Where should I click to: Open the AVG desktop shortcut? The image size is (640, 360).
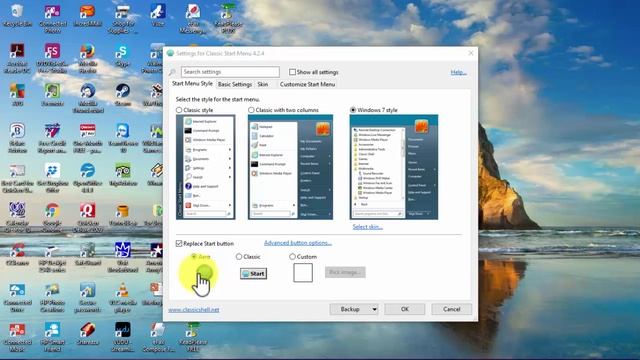[17, 95]
